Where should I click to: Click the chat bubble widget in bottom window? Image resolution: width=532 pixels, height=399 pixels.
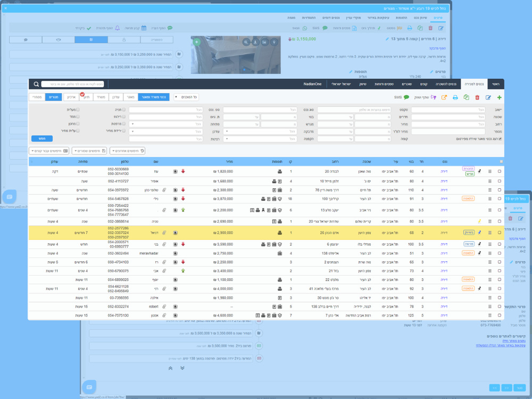pos(89,387)
